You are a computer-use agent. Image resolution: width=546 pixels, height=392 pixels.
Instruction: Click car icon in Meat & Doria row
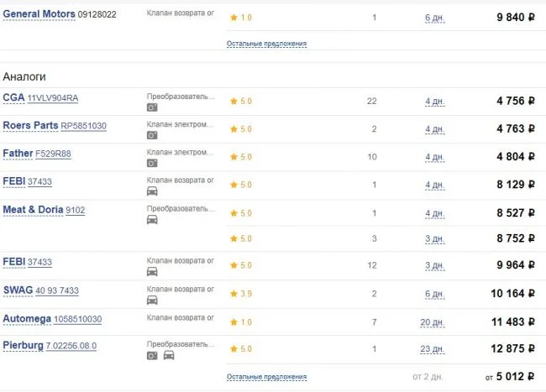tap(152, 219)
